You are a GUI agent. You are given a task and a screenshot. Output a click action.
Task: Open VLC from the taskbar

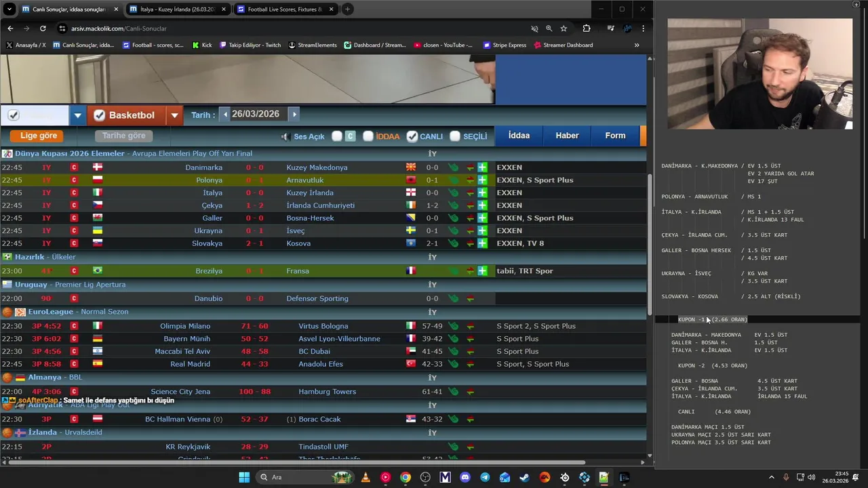coord(366,477)
